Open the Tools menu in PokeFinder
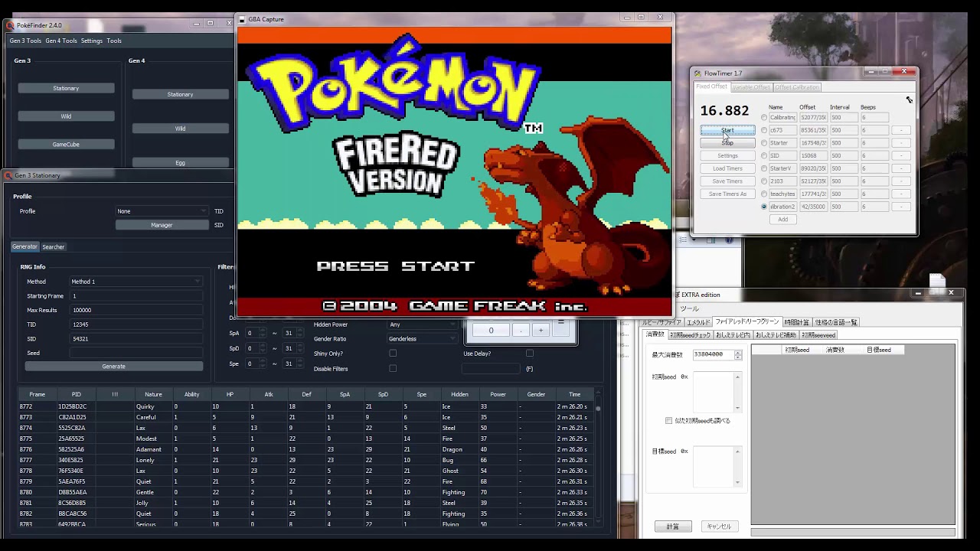Screen dimensions: 980x551 click(114, 41)
